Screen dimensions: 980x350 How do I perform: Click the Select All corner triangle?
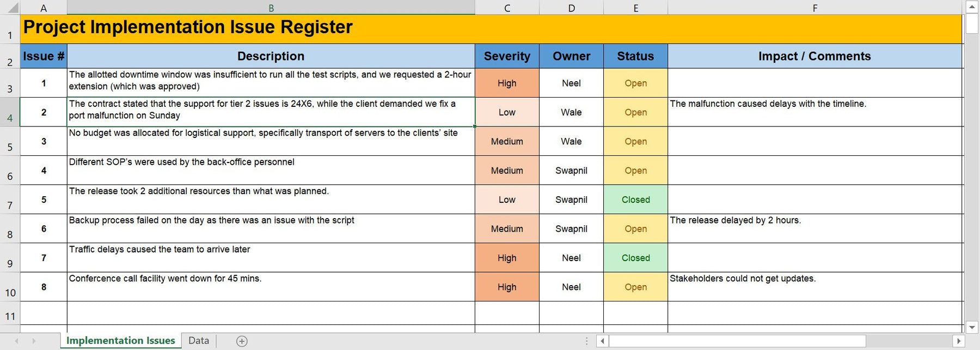11,8
